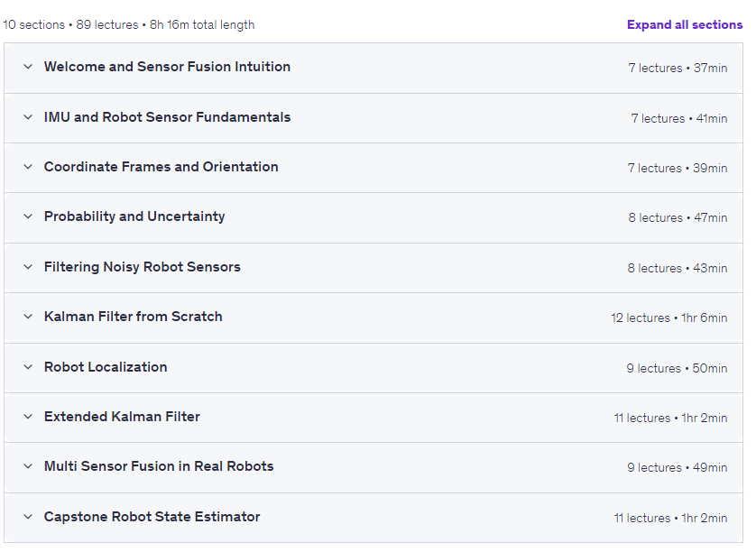Open section title Multi Sensor Fusion in Real Robots
Screen dimensions: 756x552
[x=159, y=466]
